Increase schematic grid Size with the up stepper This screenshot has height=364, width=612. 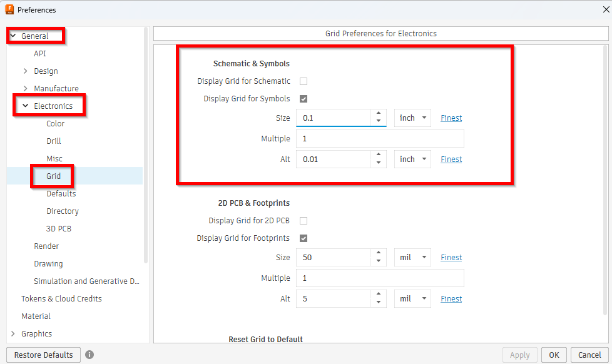tap(378, 114)
